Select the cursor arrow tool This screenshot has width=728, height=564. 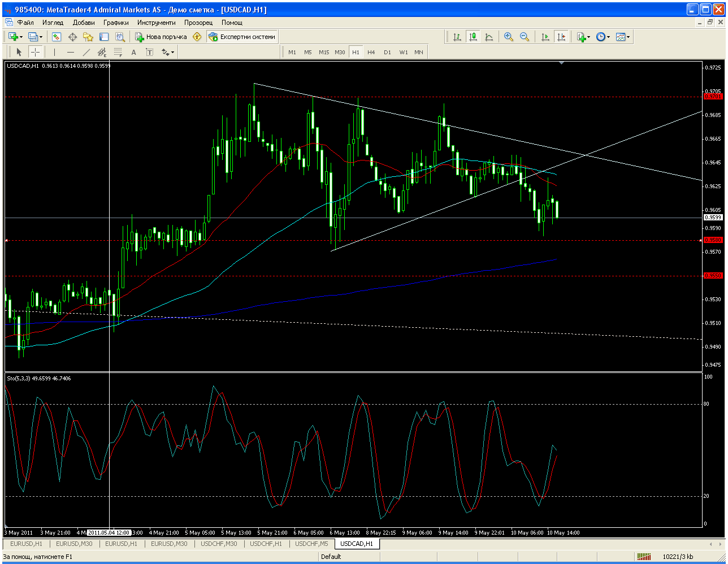19,52
